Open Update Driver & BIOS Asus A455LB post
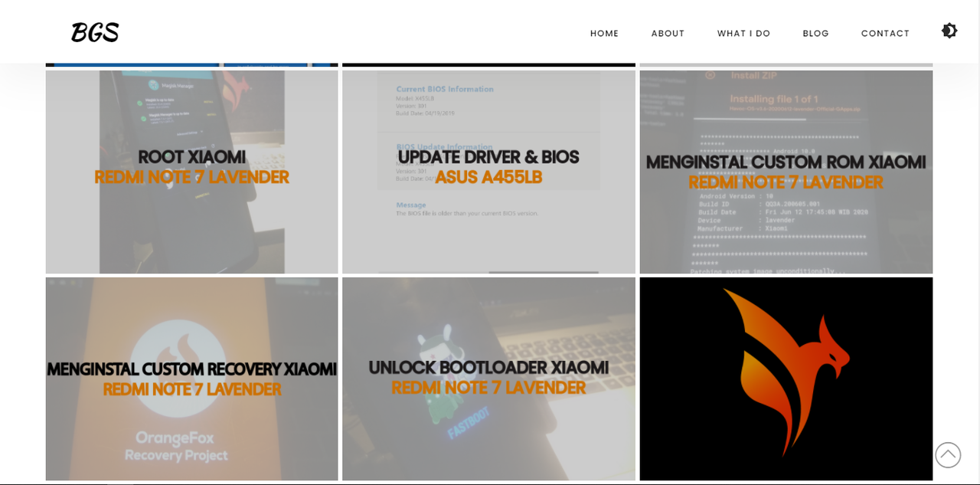The width and height of the screenshot is (980, 485). point(488,172)
